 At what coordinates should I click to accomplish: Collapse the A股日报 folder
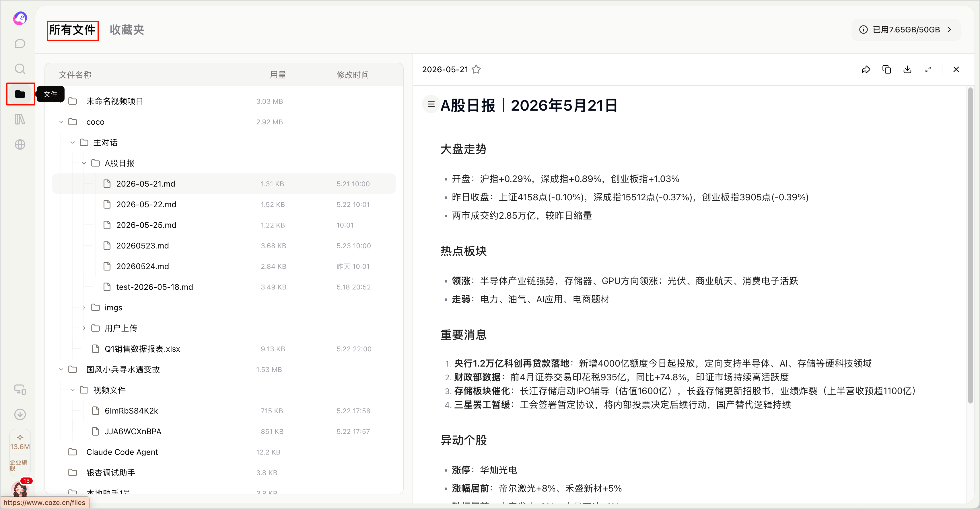click(84, 163)
